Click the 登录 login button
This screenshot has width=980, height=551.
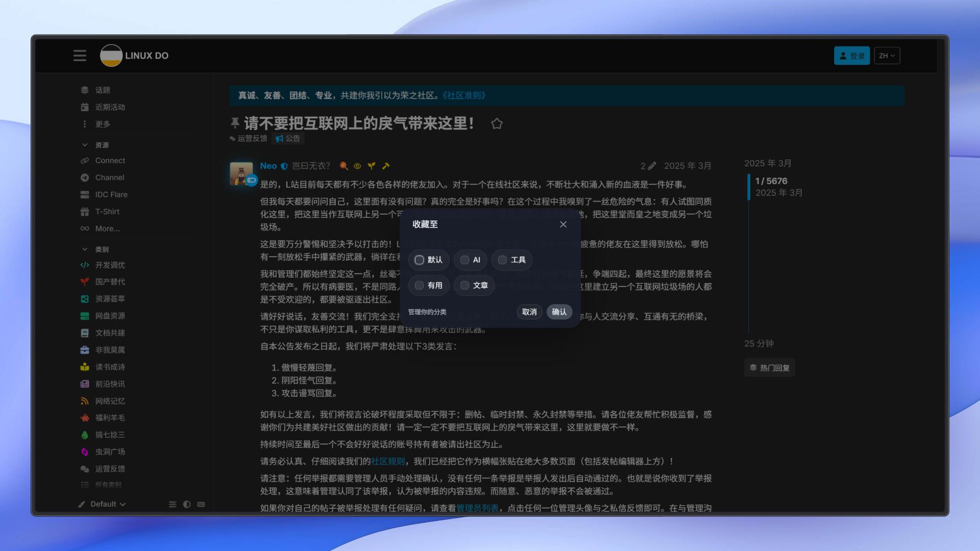point(852,56)
